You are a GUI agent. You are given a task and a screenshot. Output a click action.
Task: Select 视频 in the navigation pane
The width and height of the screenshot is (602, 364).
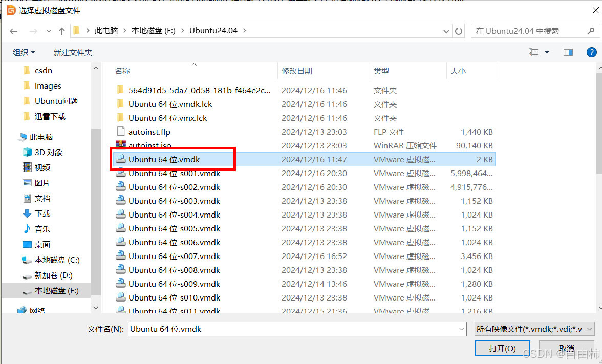pos(42,168)
